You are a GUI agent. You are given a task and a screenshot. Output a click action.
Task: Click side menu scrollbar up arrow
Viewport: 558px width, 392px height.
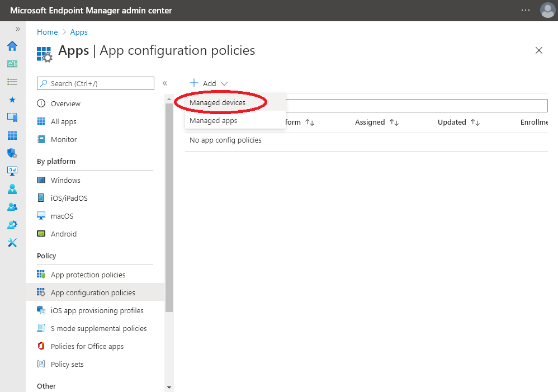coord(169,98)
